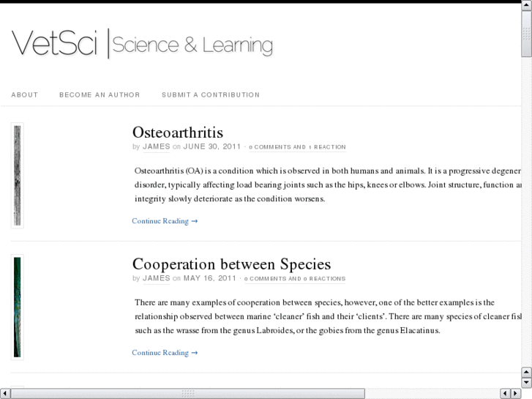
Task: Click the VetSci Science & Learning logo
Action: click(x=142, y=44)
